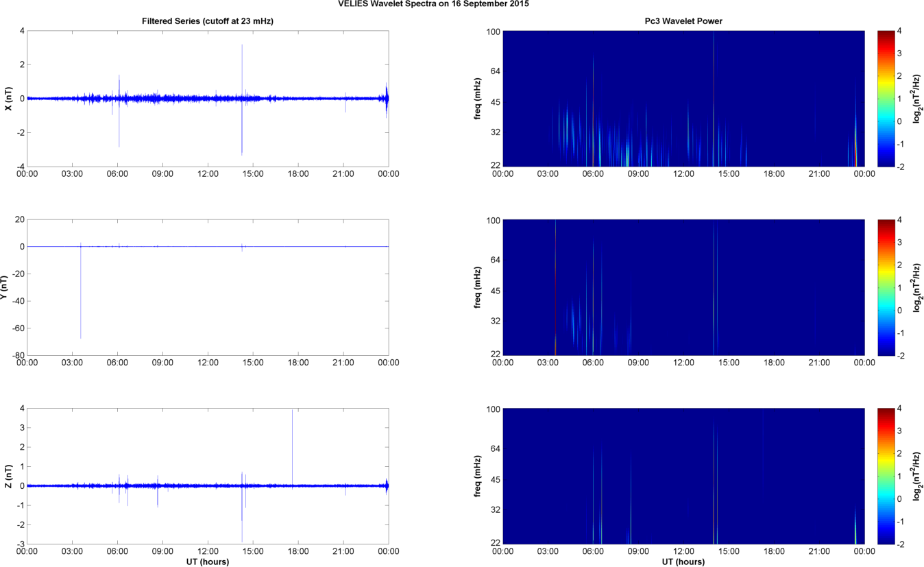Click the '12:00' tick under the Z series plot
The height and width of the screenshot is (567, 924).
pos(208,551)
